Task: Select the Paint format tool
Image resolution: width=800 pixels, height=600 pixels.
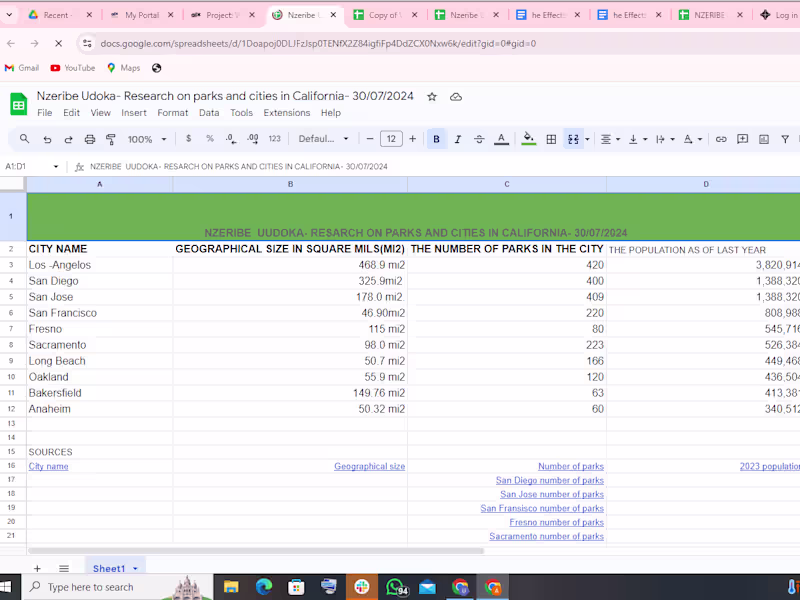Action: click(111, 139)
